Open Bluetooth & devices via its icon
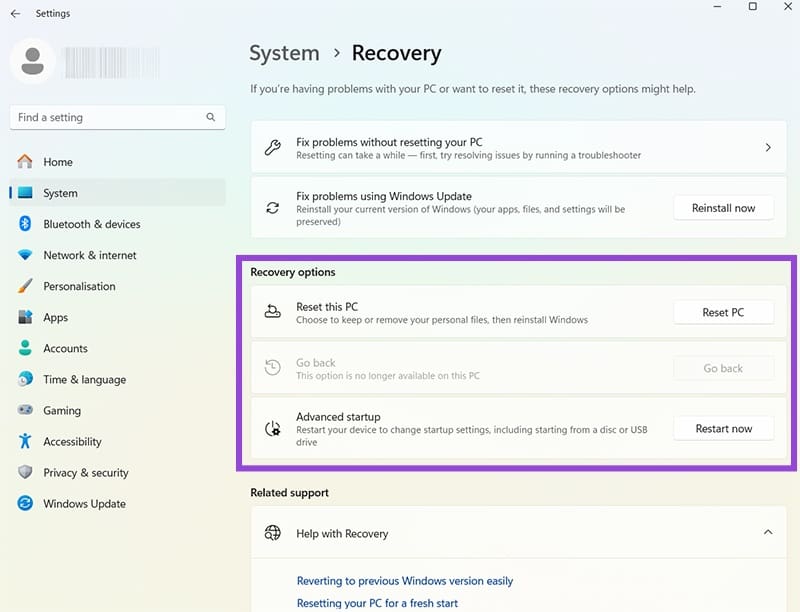This screenshot has height=612, width=800. click(25, 224)
